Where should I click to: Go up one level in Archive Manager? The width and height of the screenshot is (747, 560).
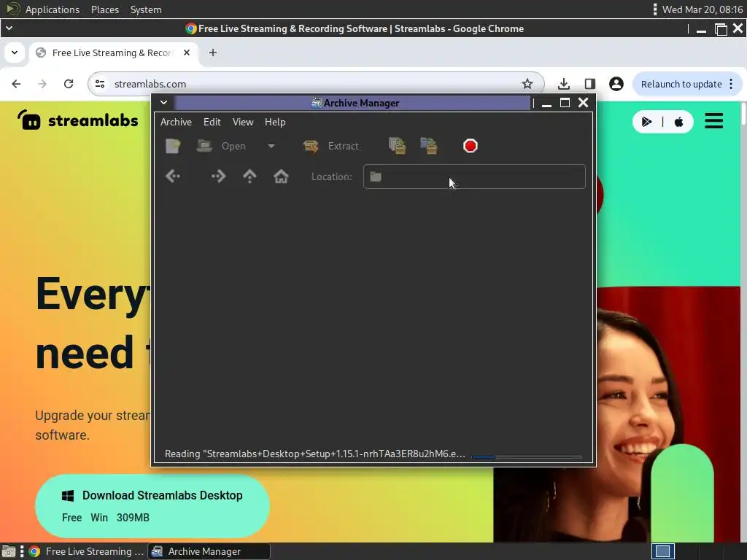pos(249,176)
